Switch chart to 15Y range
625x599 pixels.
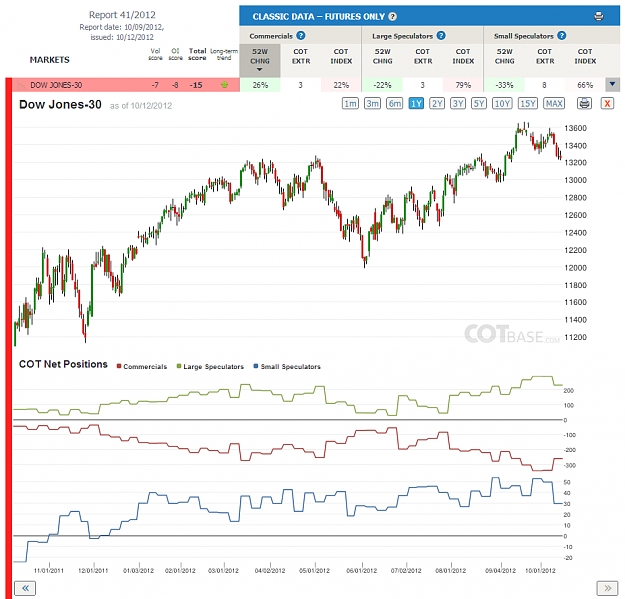(528, 104)
